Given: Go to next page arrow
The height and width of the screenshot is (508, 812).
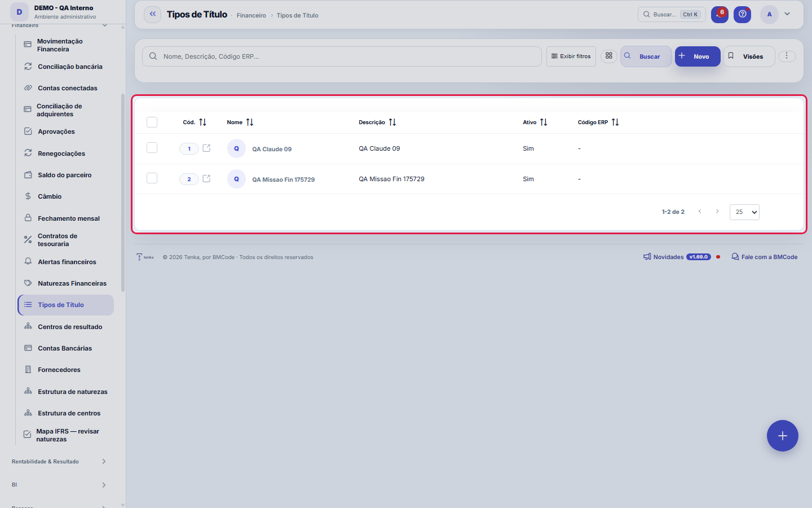Looking at the screenshot, I should tap(717, 212).
